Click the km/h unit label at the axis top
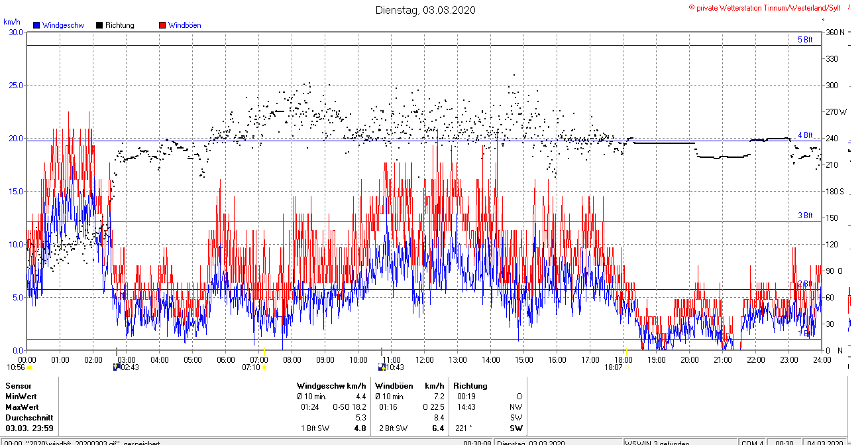 (12, 22)
